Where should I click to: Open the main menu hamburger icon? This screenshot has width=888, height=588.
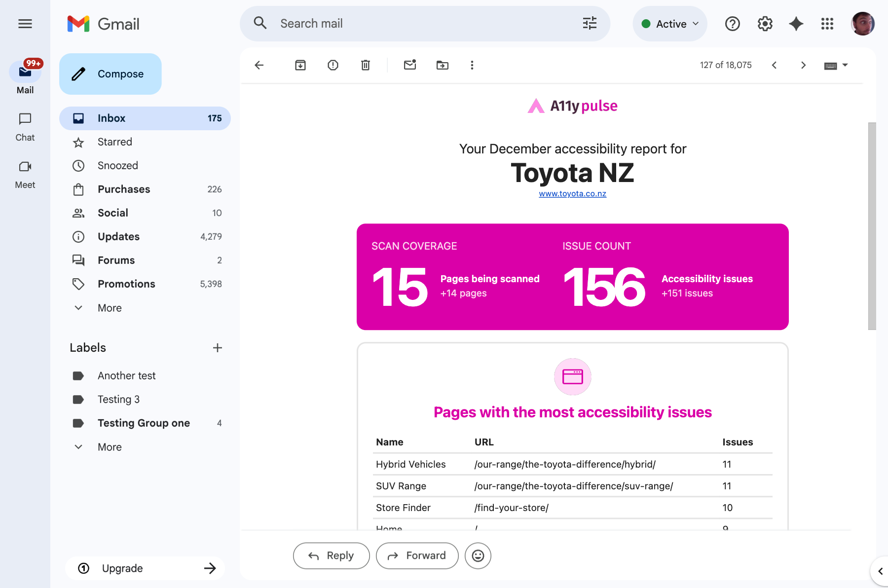(x=25, y=24)
